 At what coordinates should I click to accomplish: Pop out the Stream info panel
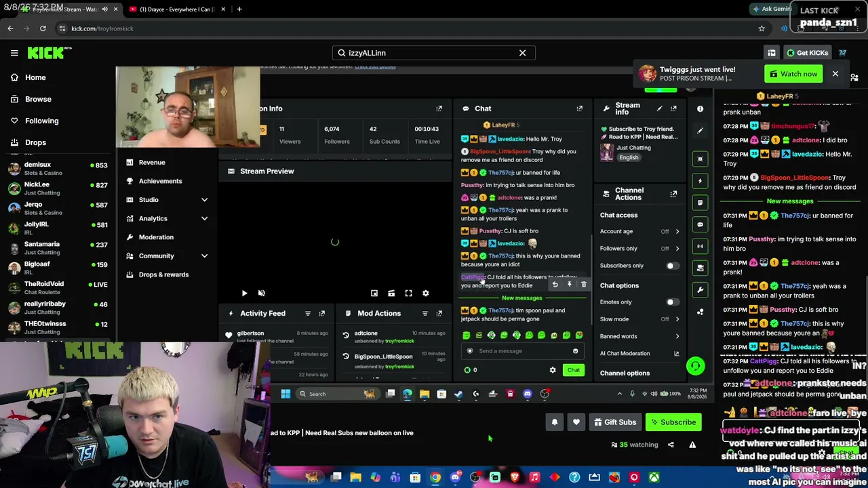673,108
